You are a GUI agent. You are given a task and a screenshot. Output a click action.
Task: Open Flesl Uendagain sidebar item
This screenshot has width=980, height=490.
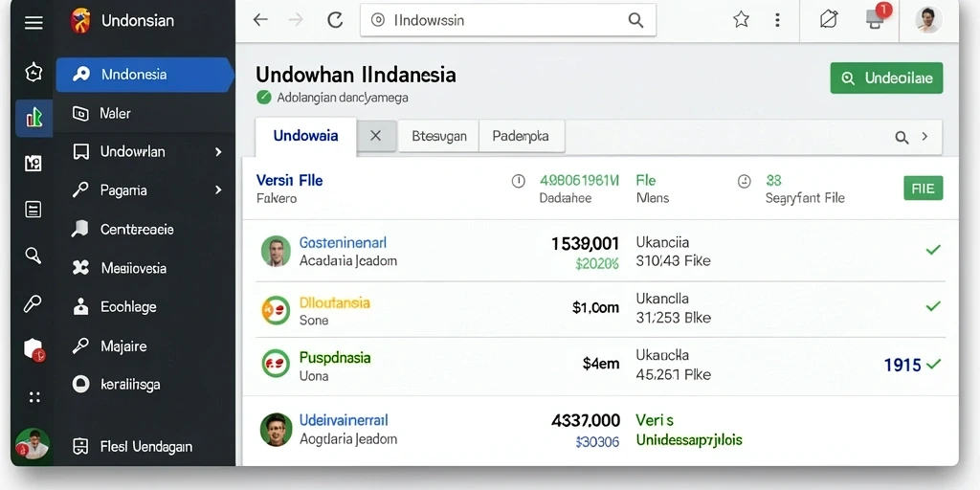[x=145, y=446]
